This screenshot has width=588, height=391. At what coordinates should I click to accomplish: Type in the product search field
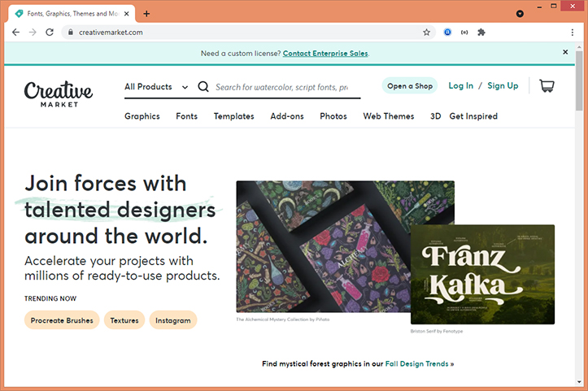(x=281, y=87)
